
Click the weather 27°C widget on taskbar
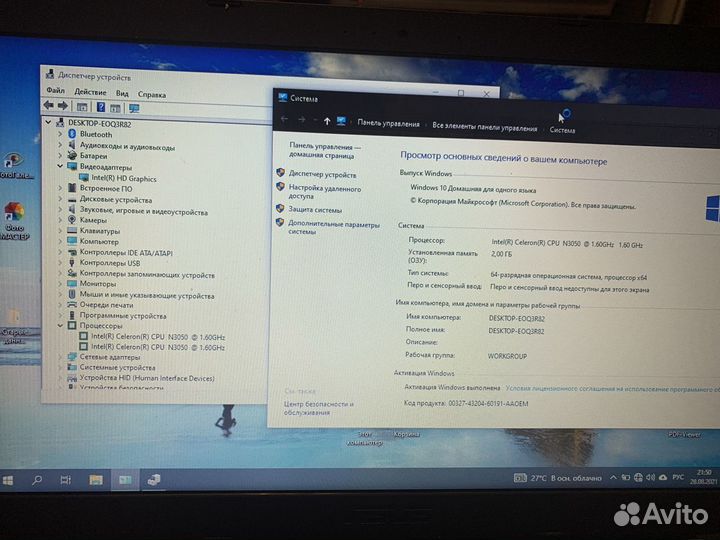558,478
